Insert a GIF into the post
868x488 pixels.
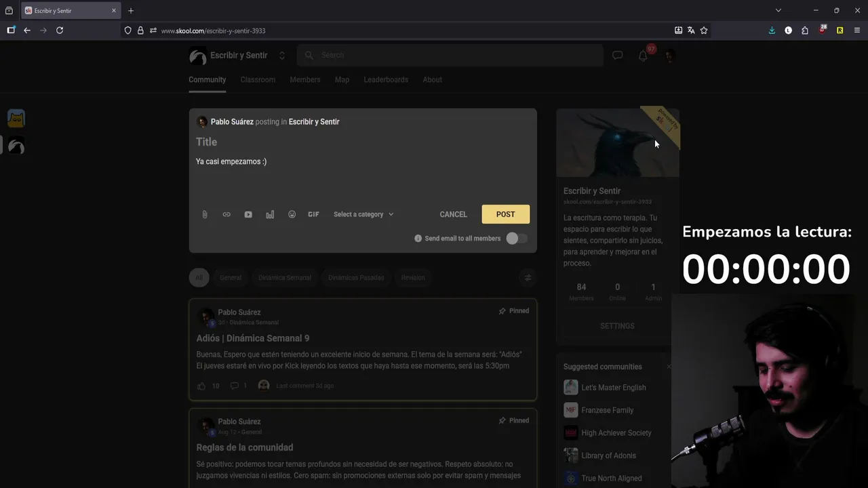tap(313, 214)
